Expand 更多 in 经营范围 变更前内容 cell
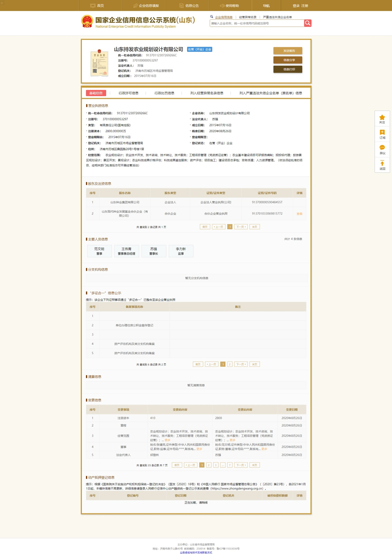Viewport: 392px width, 554px height. tap(167, 440)
